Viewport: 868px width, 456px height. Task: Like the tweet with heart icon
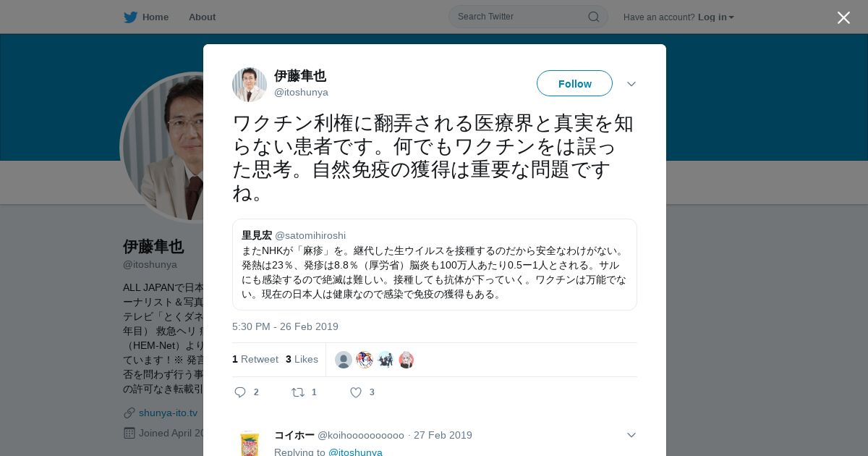tap(356, 392)
